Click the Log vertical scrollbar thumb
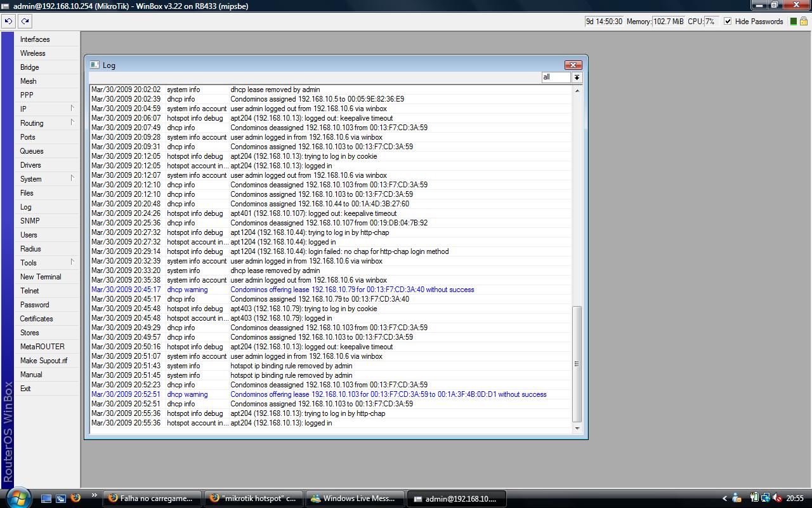 (577, 364)
